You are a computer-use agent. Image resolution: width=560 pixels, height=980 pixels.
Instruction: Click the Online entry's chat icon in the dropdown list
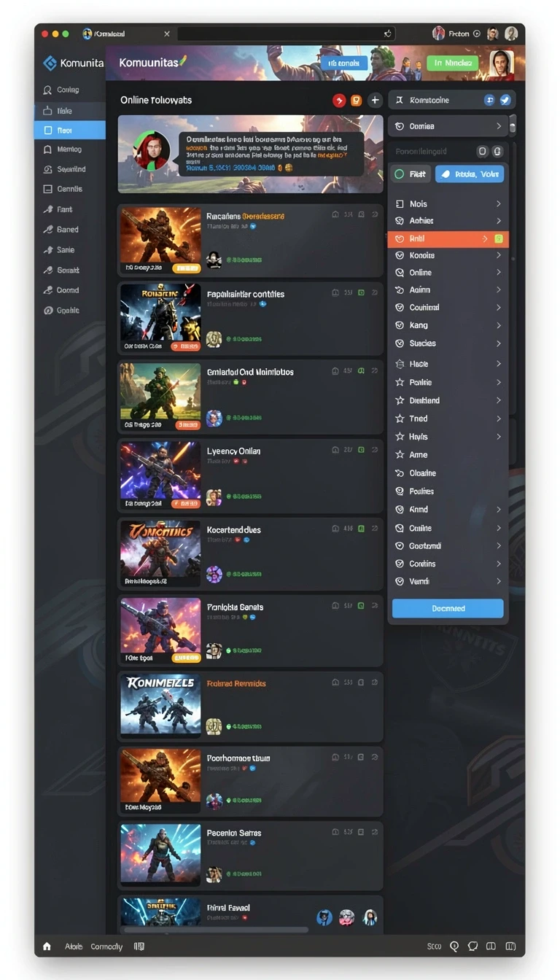pyautogui.click(x=400, y=273)
